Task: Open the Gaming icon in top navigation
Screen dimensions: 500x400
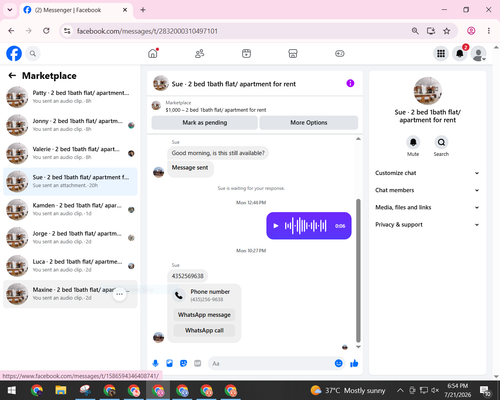Action: point(340,53)
